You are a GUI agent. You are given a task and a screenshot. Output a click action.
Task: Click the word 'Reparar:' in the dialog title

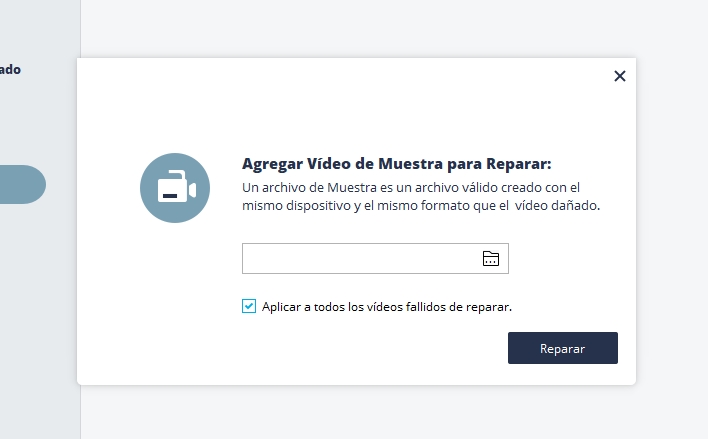point(519,164)
